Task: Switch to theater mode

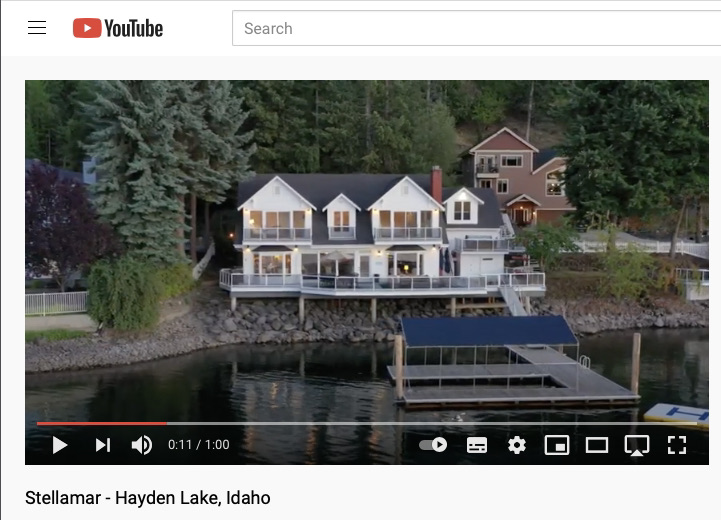Action: tap(597, 445)
